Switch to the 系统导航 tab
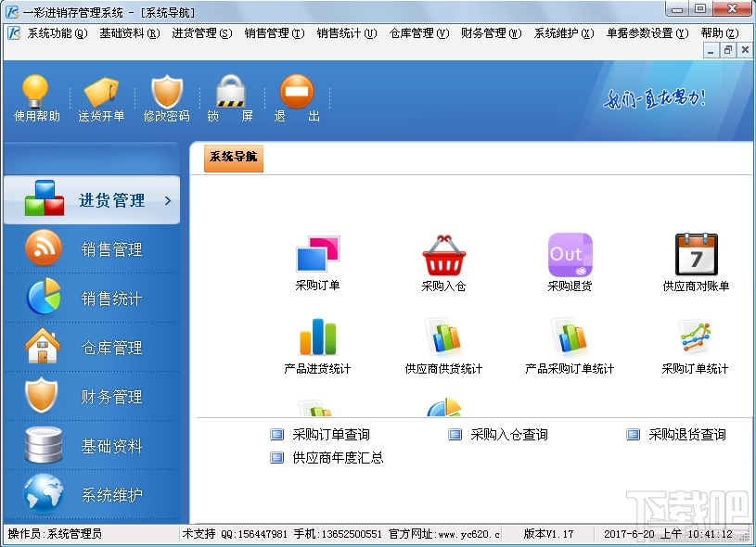 click(x=234, y=158)
